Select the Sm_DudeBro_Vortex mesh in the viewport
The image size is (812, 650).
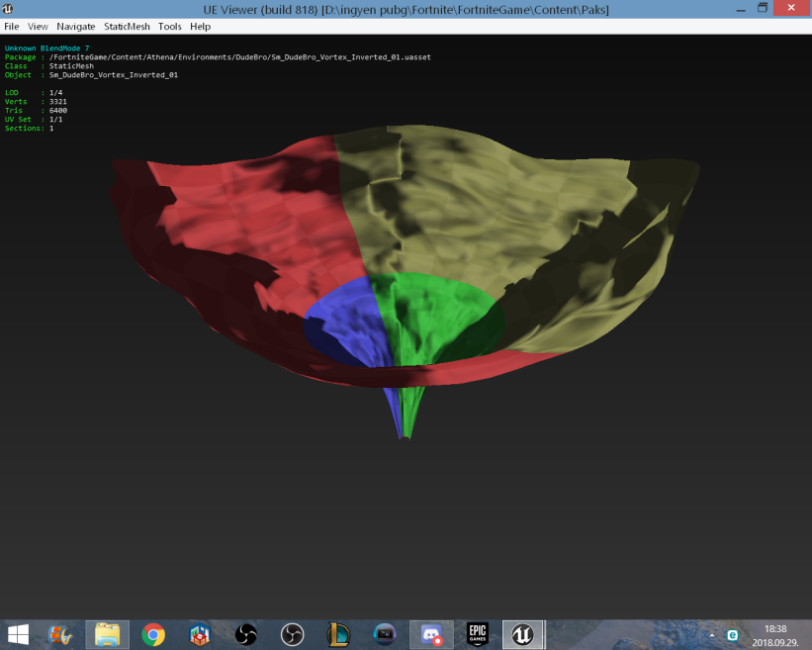click(x=406, y=277)
